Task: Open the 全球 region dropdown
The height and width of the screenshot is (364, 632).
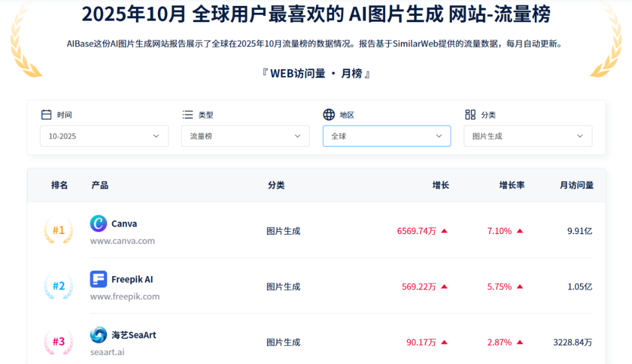Action: click(x=386, y=136)
